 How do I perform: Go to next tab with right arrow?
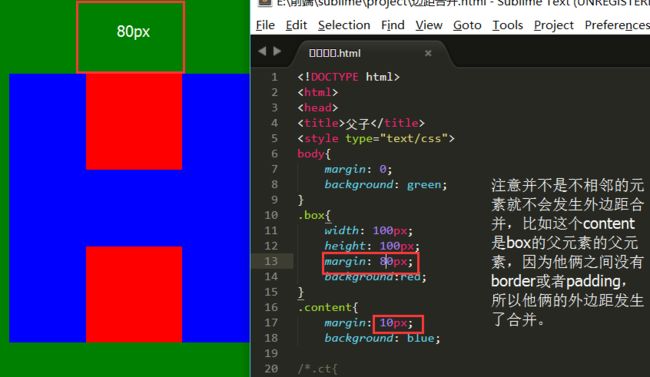tap(277, 51)
